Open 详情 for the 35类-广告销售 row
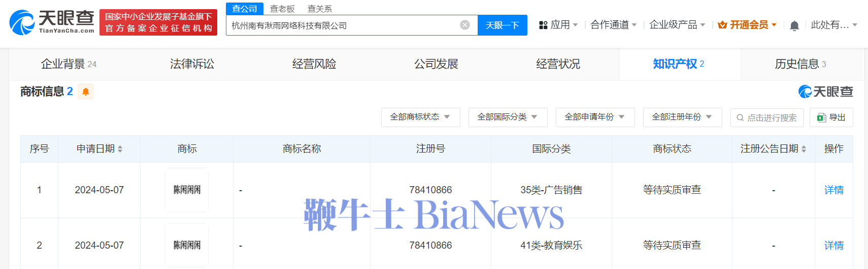Image resolution: width=868 pixels, height=269 pixels. pyautogui.click(x=833, y=190)
